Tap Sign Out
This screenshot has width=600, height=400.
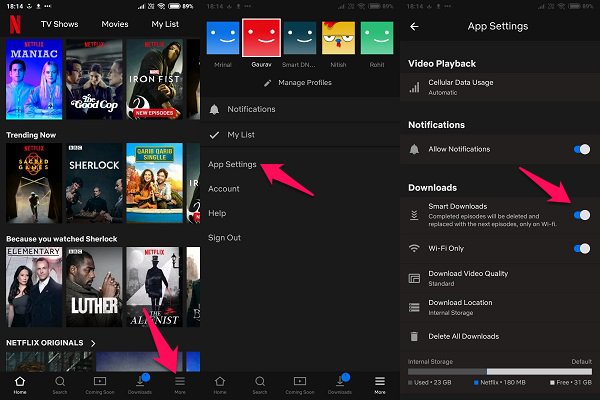[x=224, y=238]
